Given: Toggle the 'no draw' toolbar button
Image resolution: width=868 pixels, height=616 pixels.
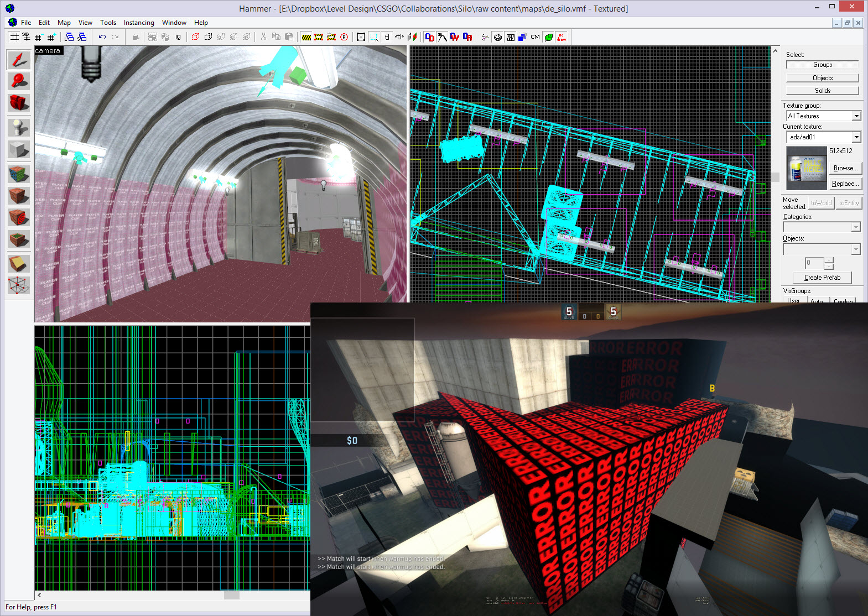Looking at the screenshot, I should click(x=562, y=37).
